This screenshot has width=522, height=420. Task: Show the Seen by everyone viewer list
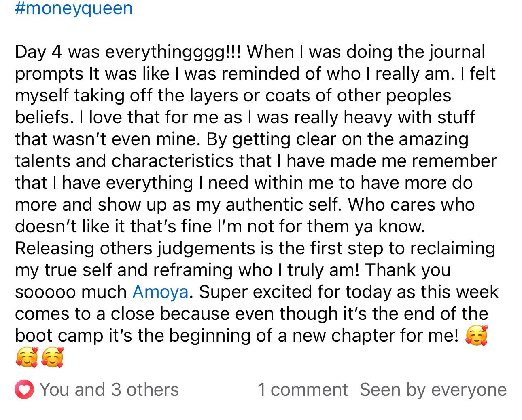click(x=433, y=390)
